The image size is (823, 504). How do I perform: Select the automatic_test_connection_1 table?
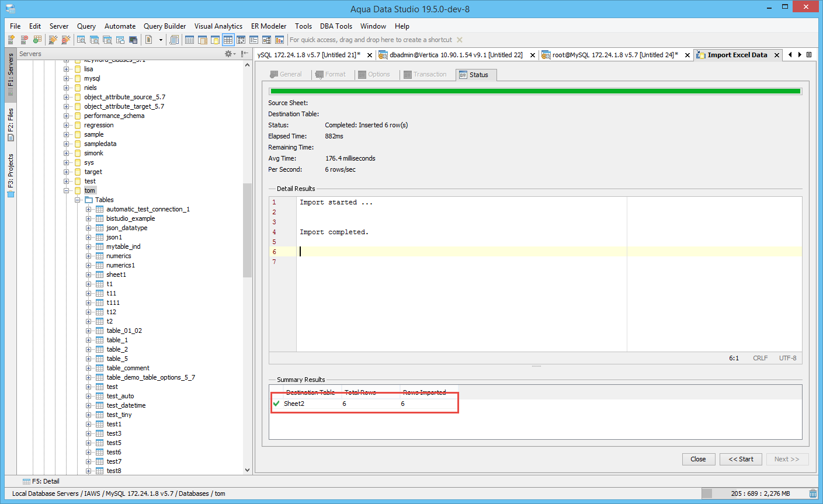click(x=148, y=209)
